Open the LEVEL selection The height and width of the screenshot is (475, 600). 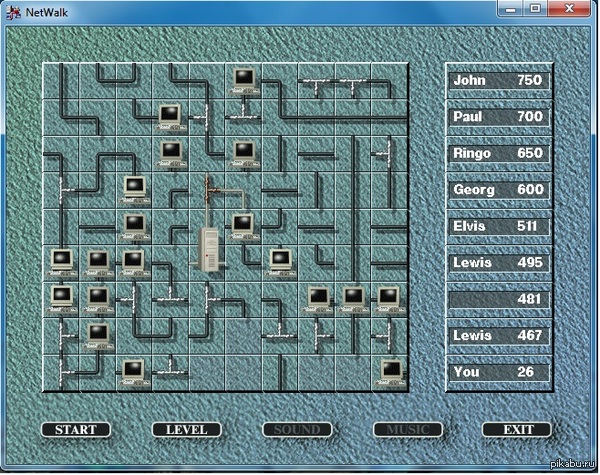click(186, 430)
